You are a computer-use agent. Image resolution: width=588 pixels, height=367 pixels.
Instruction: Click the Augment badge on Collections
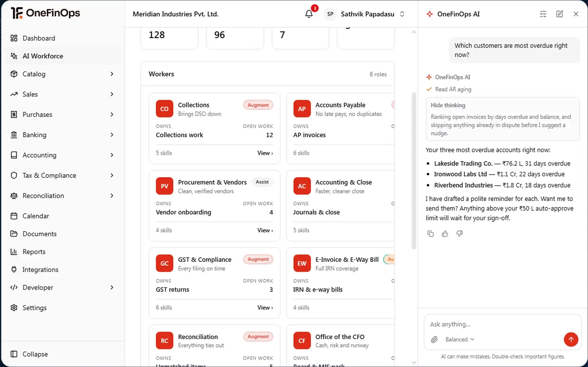point(258,105)
